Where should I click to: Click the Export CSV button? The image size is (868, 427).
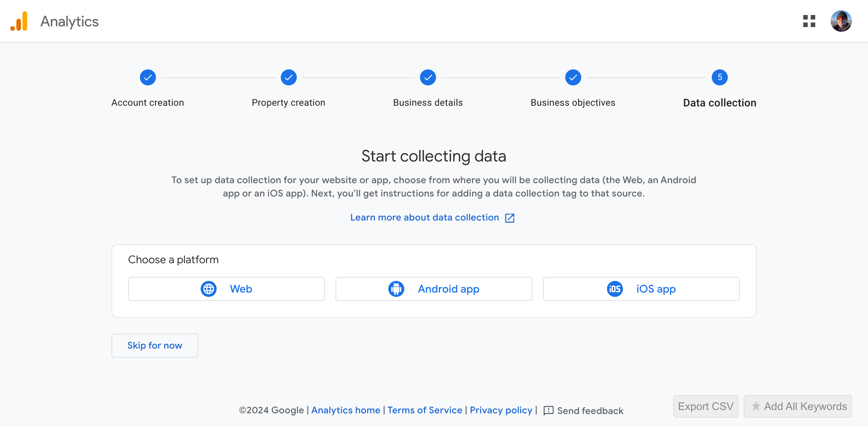tap(706, 406)
